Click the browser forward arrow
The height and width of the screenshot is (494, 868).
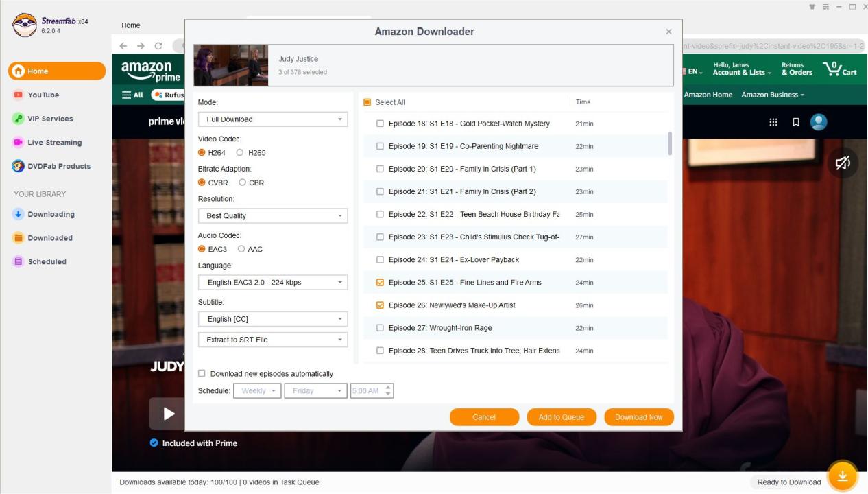(141, 46)
